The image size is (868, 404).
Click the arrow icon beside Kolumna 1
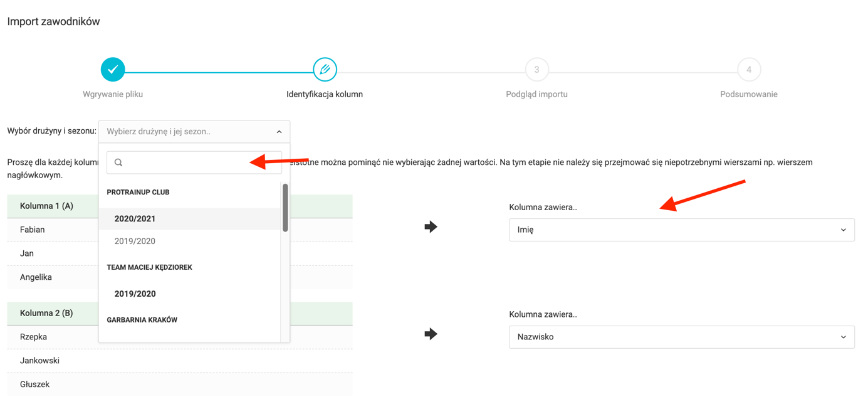tap(431, 226)
